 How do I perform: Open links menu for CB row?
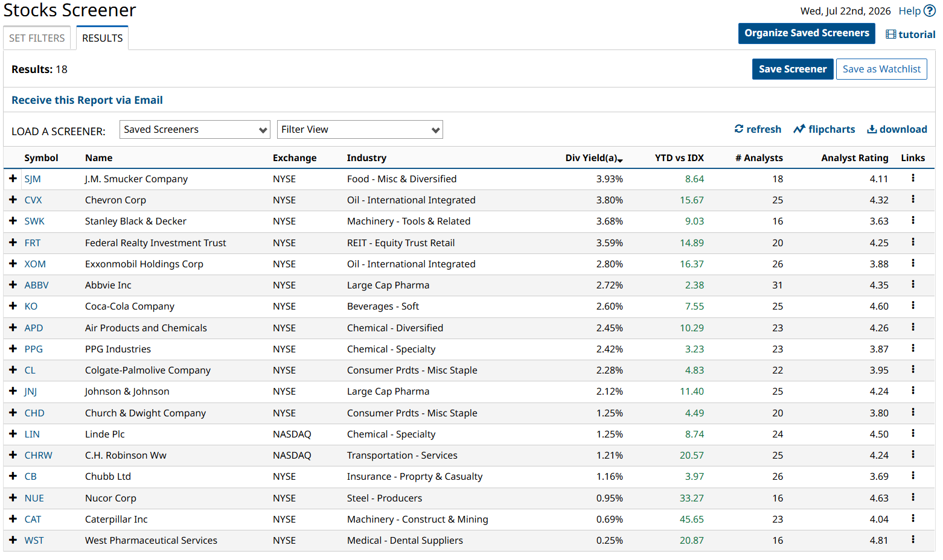point(913,476)
